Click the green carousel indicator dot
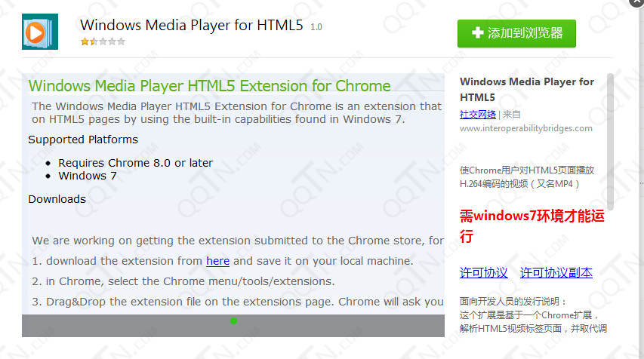The width and height of the screenshot is (644, 359). click(233, 321)
